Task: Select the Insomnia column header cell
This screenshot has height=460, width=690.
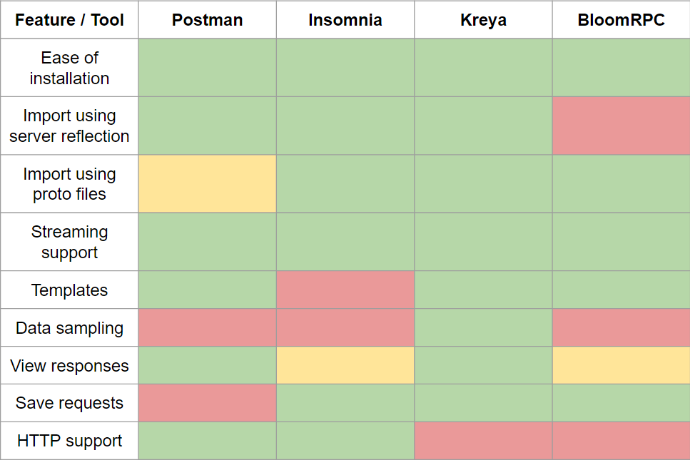Action: [345, 20]
